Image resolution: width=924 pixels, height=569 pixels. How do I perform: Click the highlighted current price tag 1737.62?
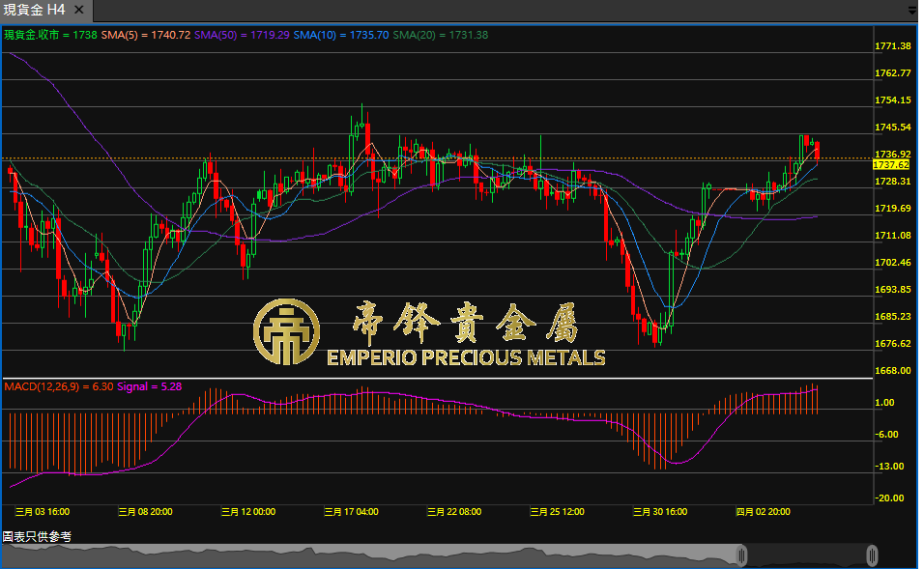(891, 165)
